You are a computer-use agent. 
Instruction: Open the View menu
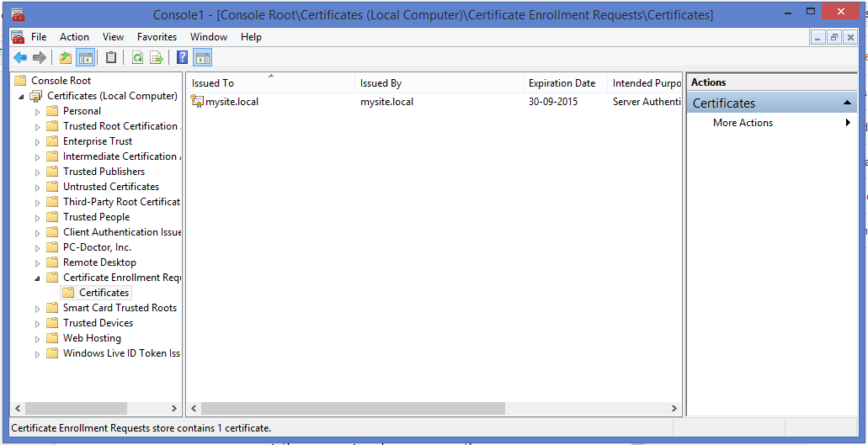113,37
